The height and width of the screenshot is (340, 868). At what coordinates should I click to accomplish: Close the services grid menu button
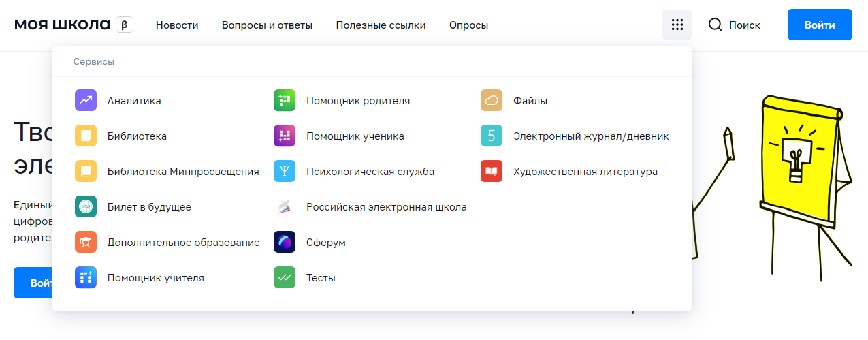[x=677, y=25]
